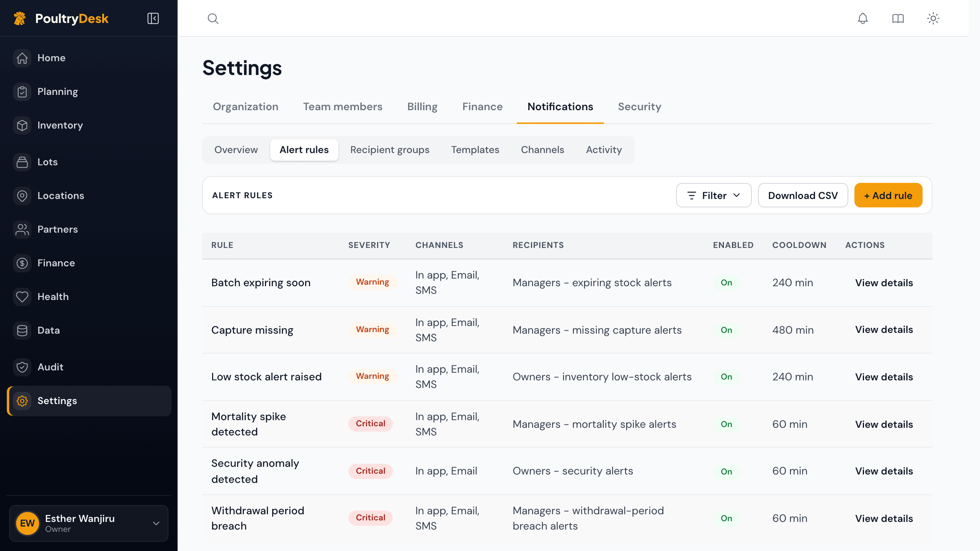
Task: Click the Severity column header
Action: [369, 245]
